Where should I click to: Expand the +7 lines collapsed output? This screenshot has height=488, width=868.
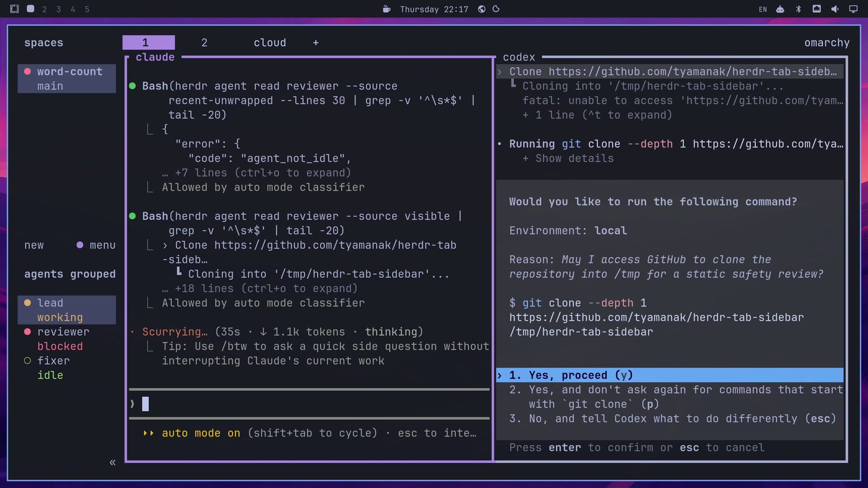click(x=256, y=173)
